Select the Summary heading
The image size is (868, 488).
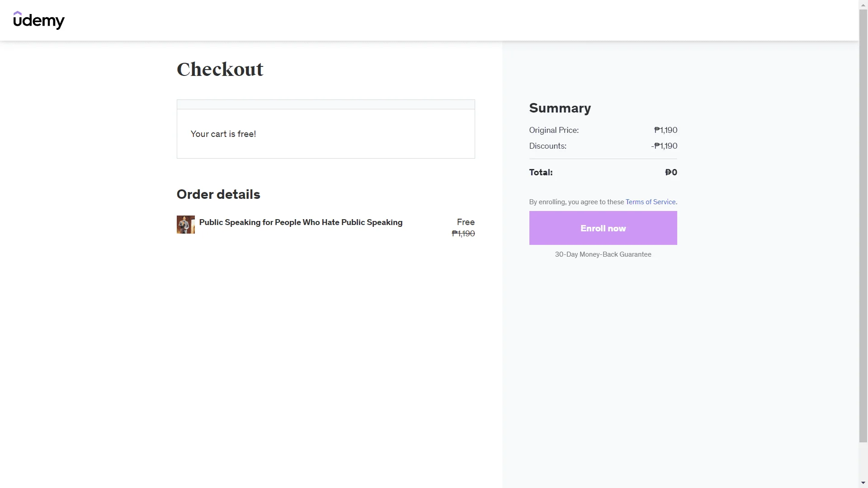tap(560, 108)
